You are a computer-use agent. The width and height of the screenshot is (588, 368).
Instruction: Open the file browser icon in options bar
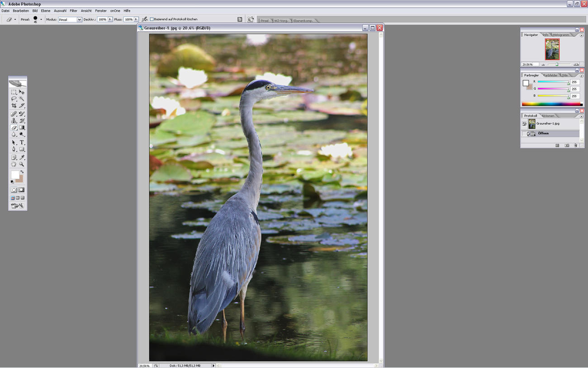pyautogui.click(x=251, y=19)
